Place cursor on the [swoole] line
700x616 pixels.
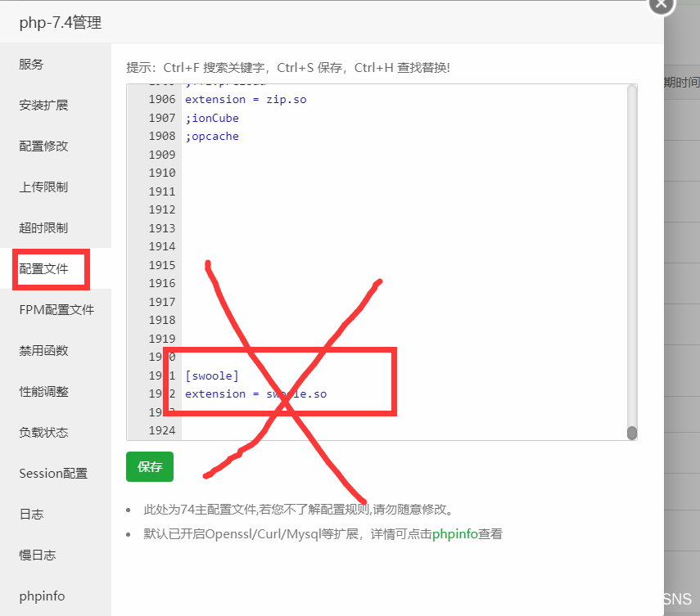[x=212, y=375]
